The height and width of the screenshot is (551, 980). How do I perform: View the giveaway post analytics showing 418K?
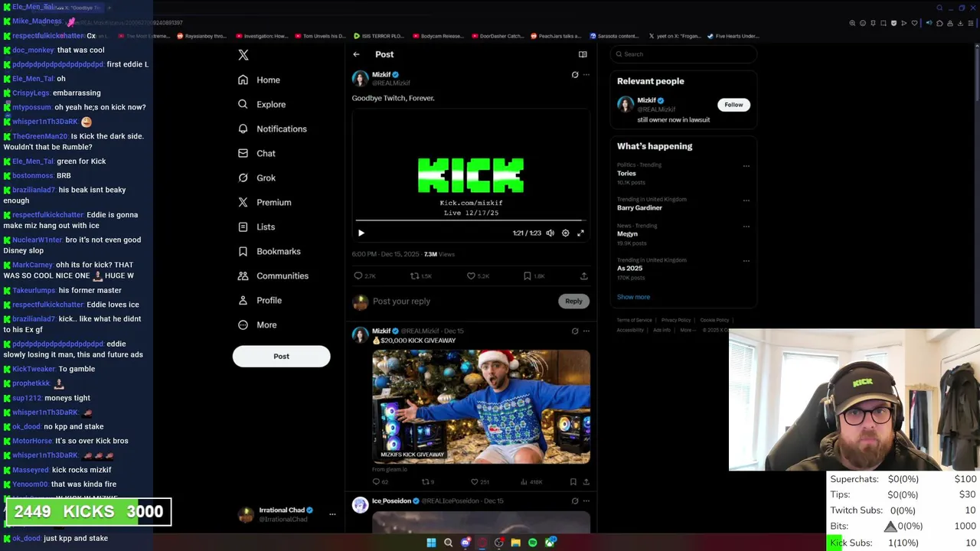point(531,482)
